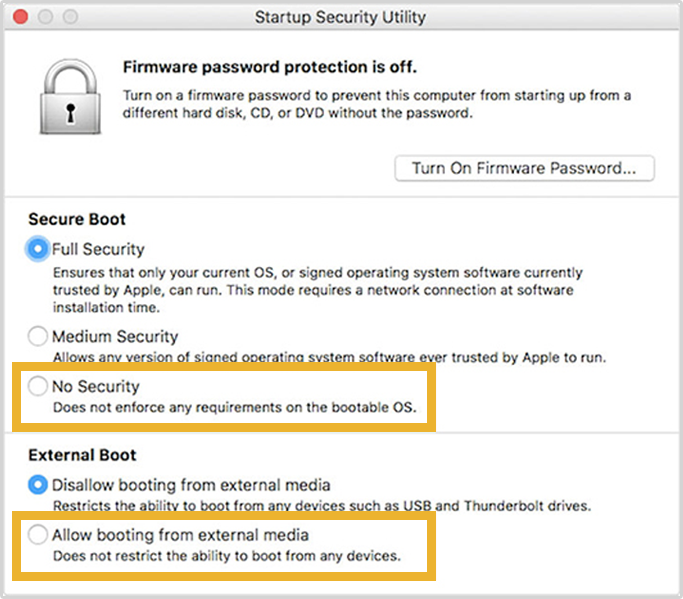Click the padlock icon
This screenshot has height=599, width=683.
(x=71, y=97)
